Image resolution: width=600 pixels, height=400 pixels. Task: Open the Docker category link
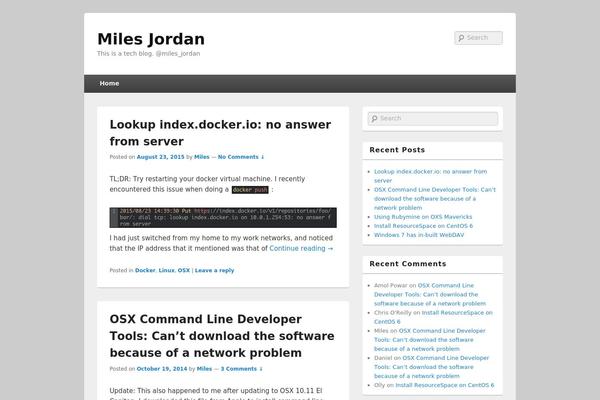[x=145, y=270]
